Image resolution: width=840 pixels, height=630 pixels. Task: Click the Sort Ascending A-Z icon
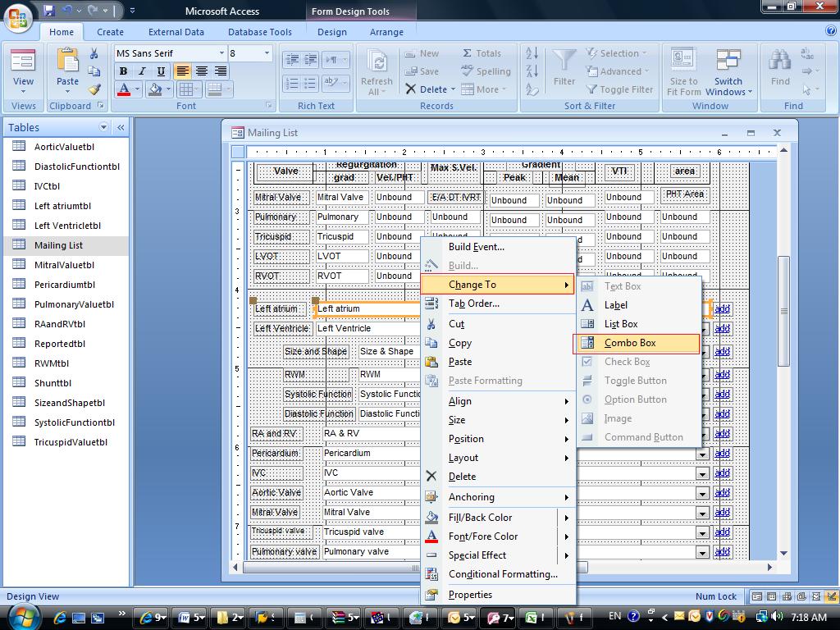tap(532, 53)
